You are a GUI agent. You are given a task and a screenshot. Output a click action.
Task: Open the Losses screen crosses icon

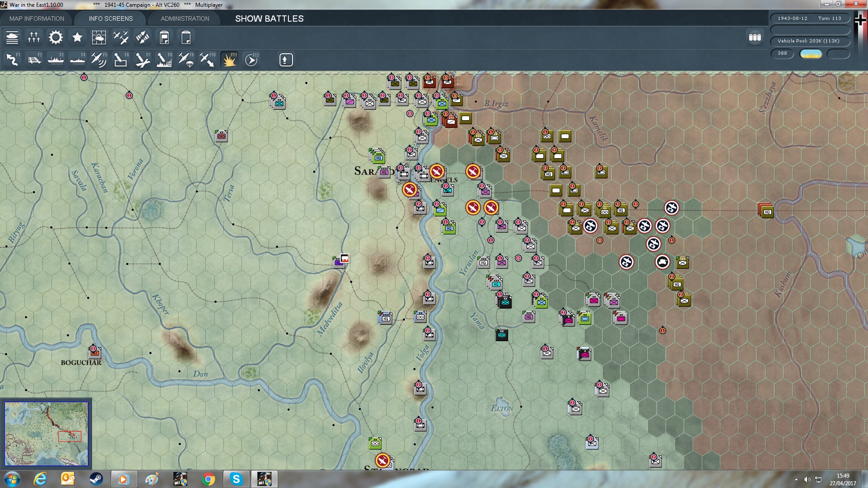coord(34,37)
